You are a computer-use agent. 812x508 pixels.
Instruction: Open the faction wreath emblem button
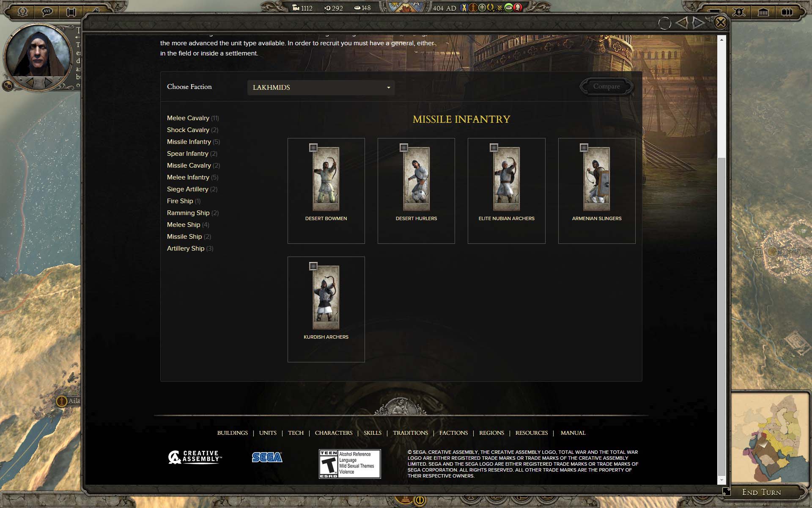click(x=22, y=11)
